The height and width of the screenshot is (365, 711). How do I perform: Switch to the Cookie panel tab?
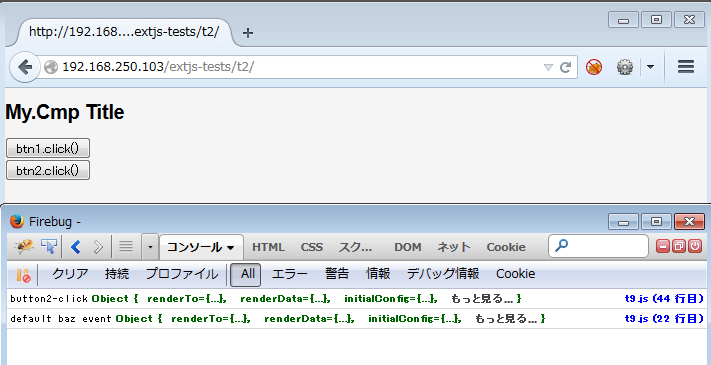click(x=506, y=247)
